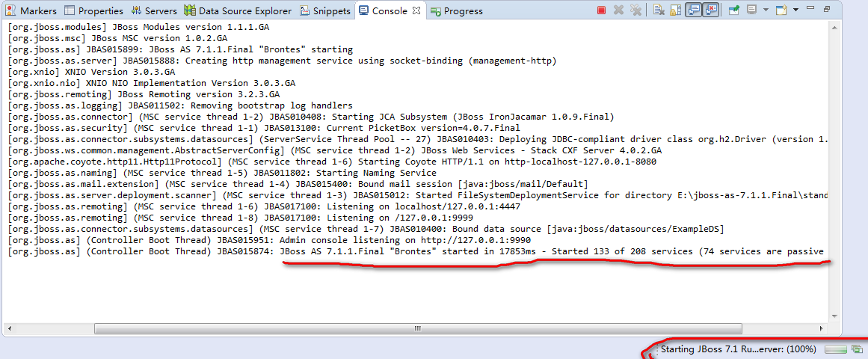Click the vertical scrollbar up arrow
Image resolution: width=868 pixels, height=359 pixels.
[x=835, y=27]
